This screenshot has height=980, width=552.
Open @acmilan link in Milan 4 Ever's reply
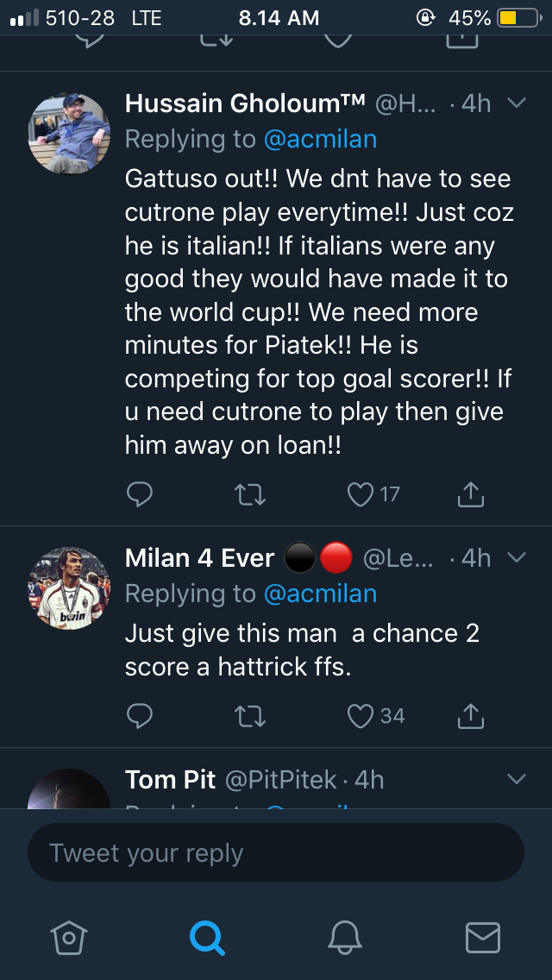pyautogui.click(x=320, y=594)
